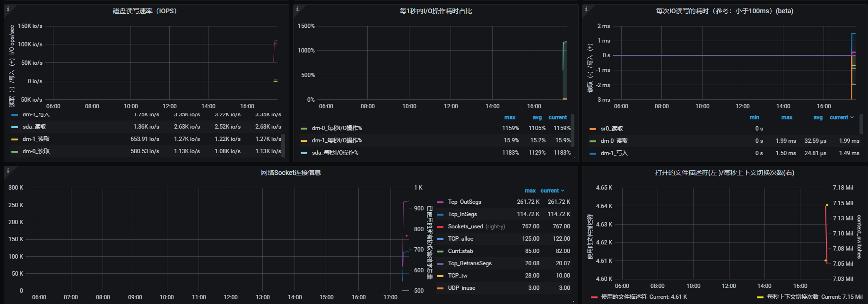Click current sort header in Socket legend

pos(552,191)
